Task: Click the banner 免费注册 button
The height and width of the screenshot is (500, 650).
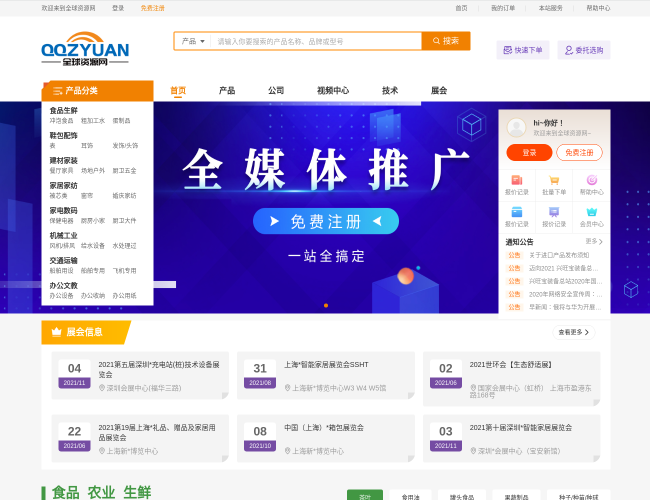Action: [x=326, y=221]
